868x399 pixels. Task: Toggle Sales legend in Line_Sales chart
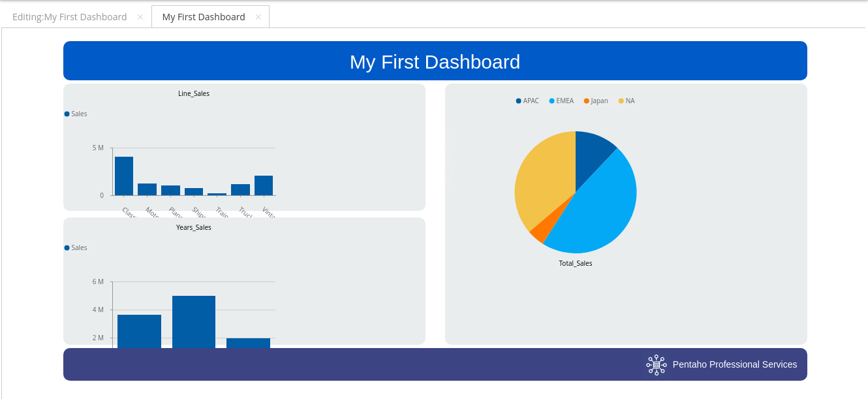coord(76,114)
